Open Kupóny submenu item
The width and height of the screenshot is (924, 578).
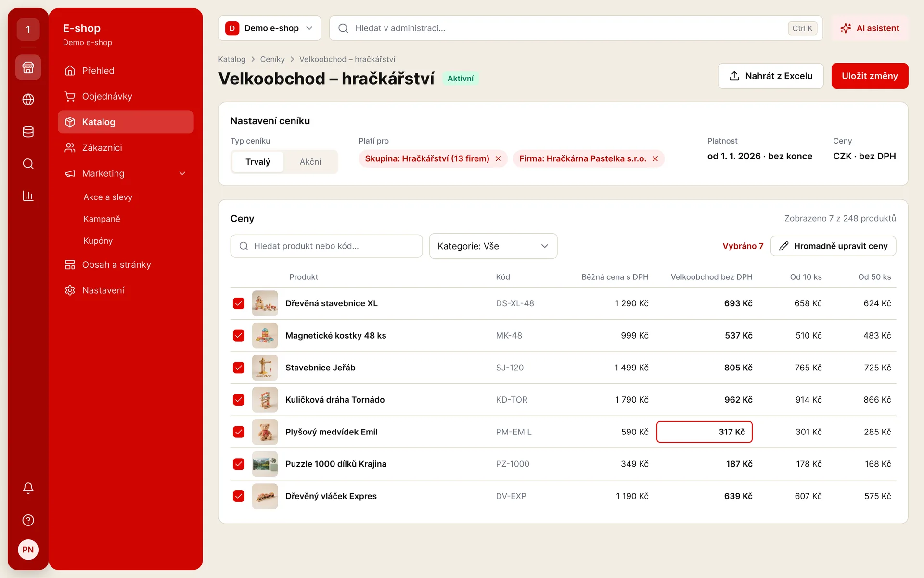(98, 241)
